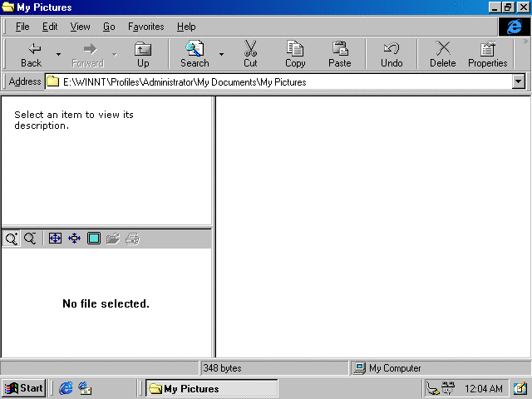This screenshot has height=399, width=532.
Task: Click the Delete toolbar button
Action: point(443,54)
